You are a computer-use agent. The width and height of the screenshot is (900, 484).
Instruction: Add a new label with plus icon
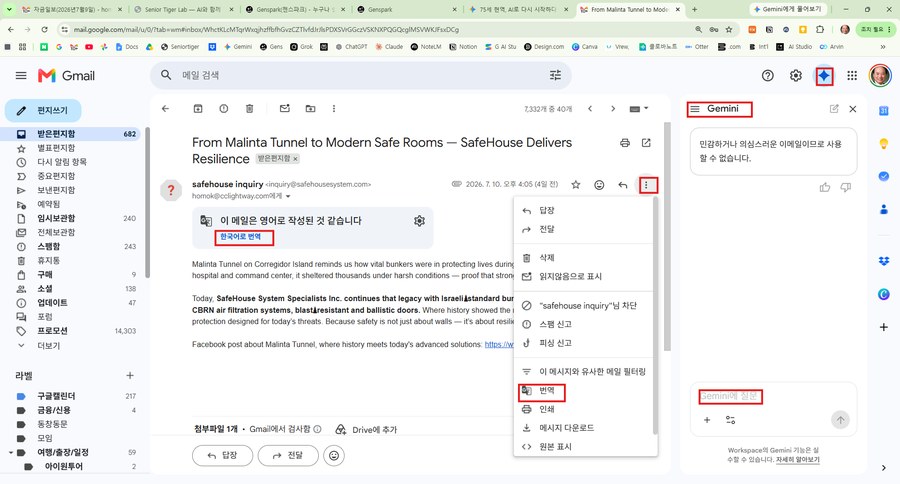pos(130,375)
